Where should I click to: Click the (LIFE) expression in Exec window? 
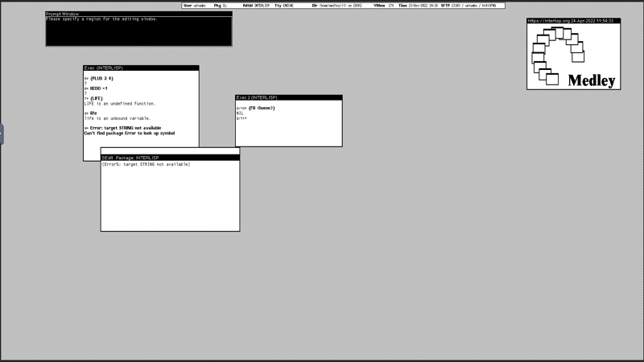[x=96, y=98]
